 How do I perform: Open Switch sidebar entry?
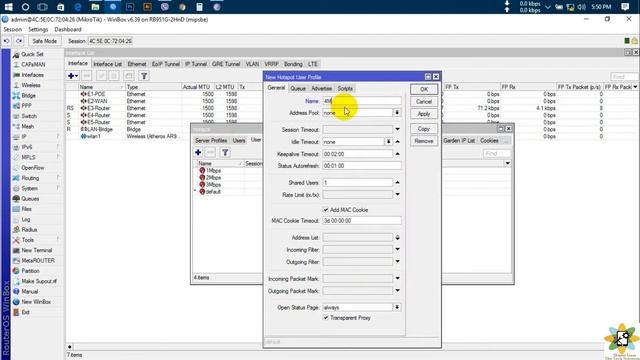28,116
